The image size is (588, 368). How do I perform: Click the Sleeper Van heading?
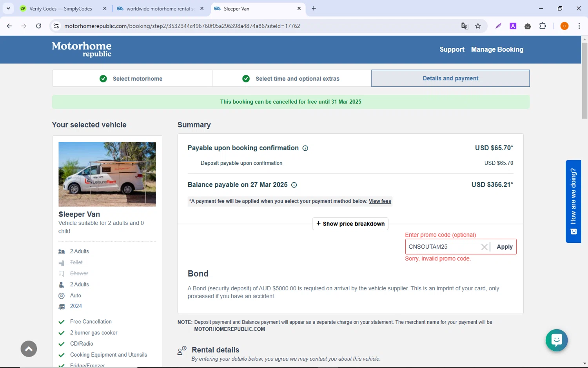coord(79,214)
